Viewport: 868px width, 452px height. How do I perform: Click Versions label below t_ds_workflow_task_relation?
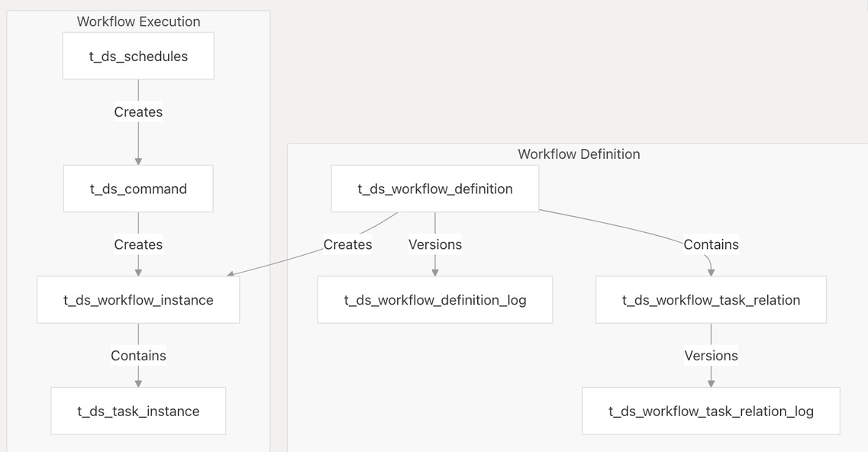[711, 355]
